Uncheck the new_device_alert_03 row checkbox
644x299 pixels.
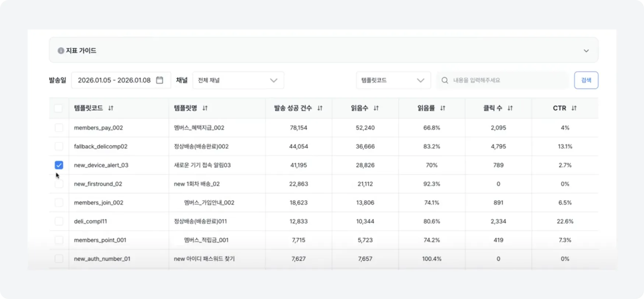(59, 165)
